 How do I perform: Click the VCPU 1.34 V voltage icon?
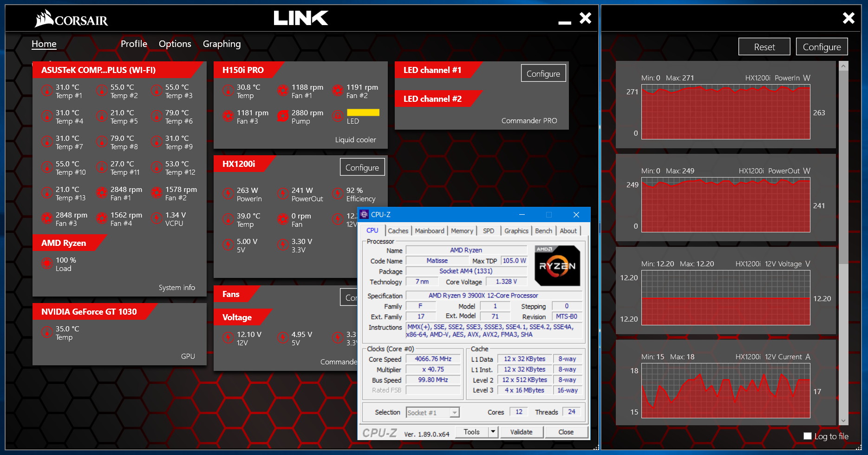pyautogui.click(x=157, y=218)
